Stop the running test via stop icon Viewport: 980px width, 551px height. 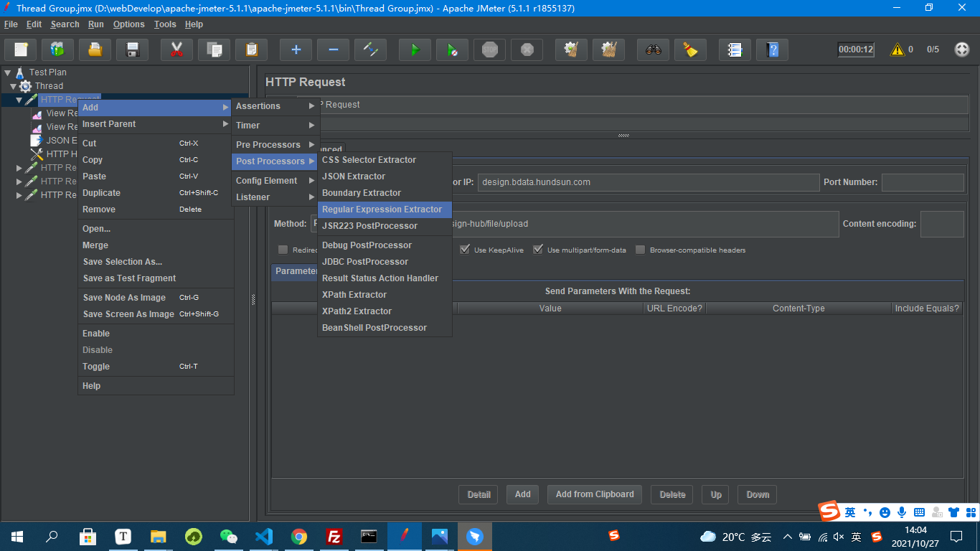(x=489, y=50)
